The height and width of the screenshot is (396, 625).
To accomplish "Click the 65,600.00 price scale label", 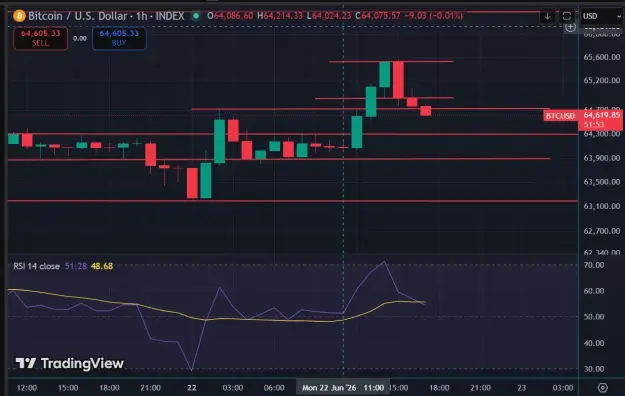I will (x=601, y=57).
